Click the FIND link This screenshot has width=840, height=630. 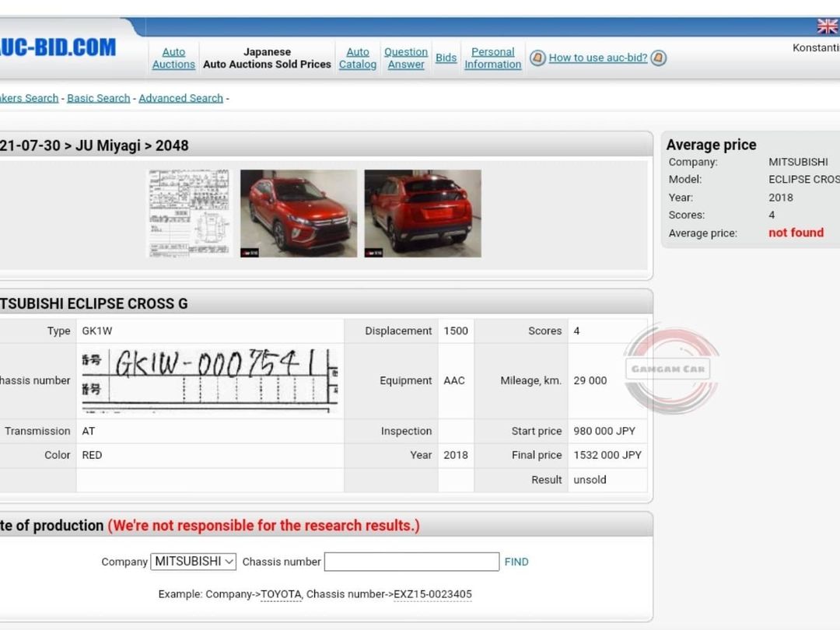516,562
